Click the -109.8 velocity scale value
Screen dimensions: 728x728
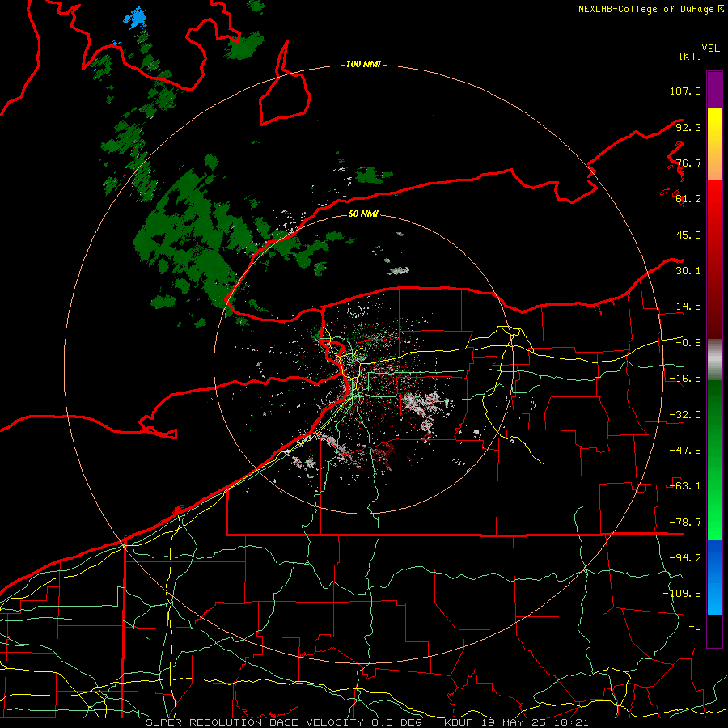pyautogui.click(x=682, y=594)
